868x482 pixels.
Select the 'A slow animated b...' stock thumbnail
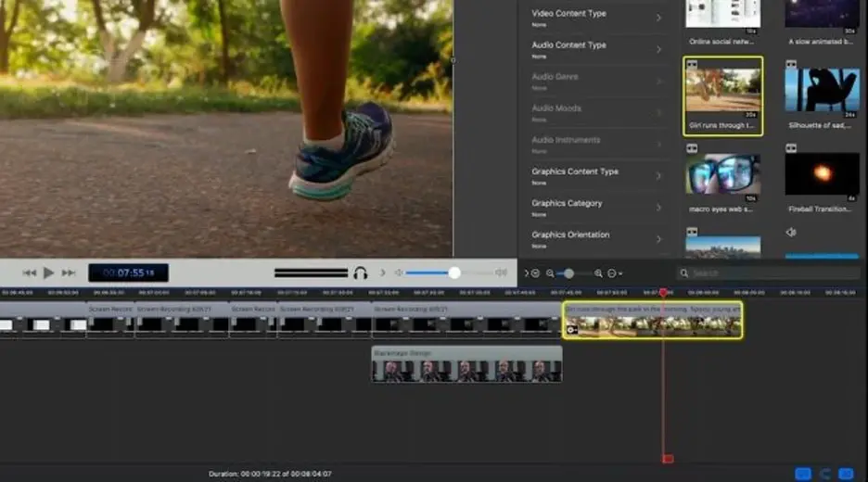pyautogui.click(x=823, y=16)
